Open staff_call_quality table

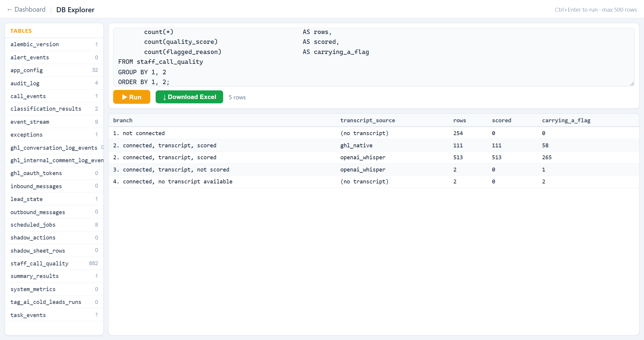click(x=54, y=263)
